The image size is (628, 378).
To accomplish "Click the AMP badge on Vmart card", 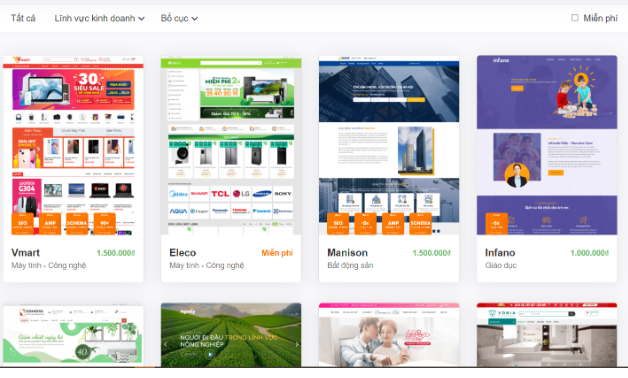I will pyautogui.click(x=50, y=223).
